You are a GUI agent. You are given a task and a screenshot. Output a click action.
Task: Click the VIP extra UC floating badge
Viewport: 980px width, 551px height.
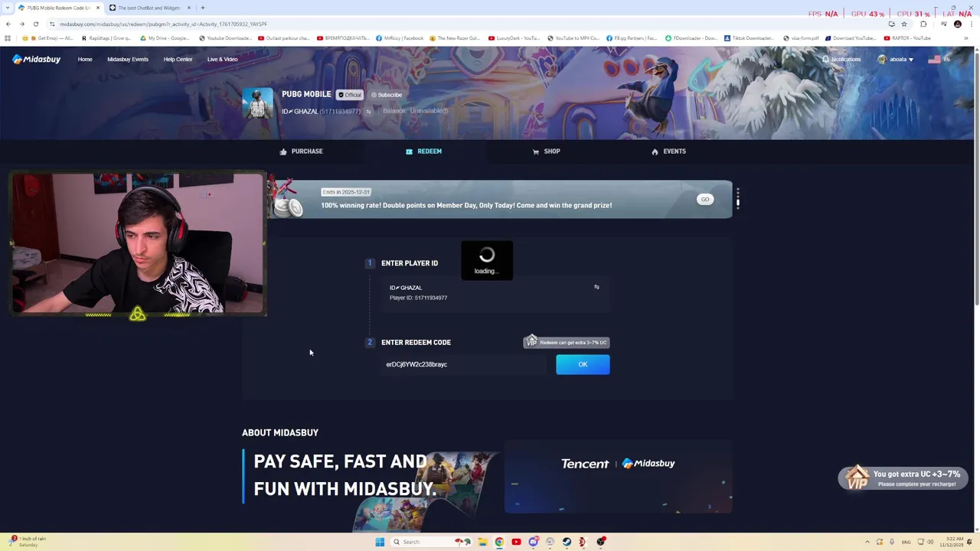(x=903, y=478)
